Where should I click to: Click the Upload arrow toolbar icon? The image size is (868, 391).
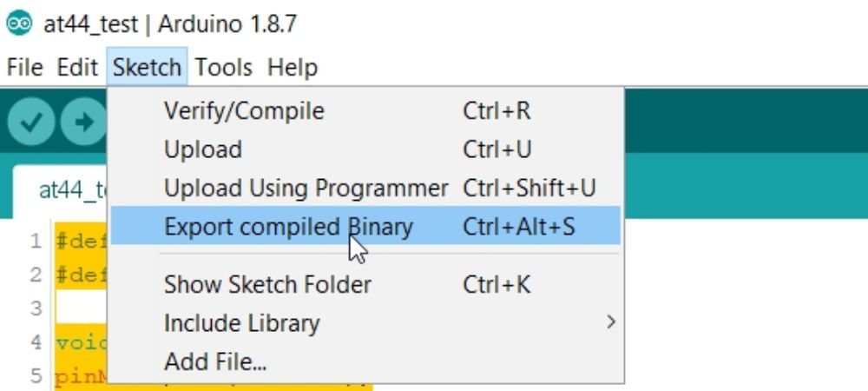point(83,122)
